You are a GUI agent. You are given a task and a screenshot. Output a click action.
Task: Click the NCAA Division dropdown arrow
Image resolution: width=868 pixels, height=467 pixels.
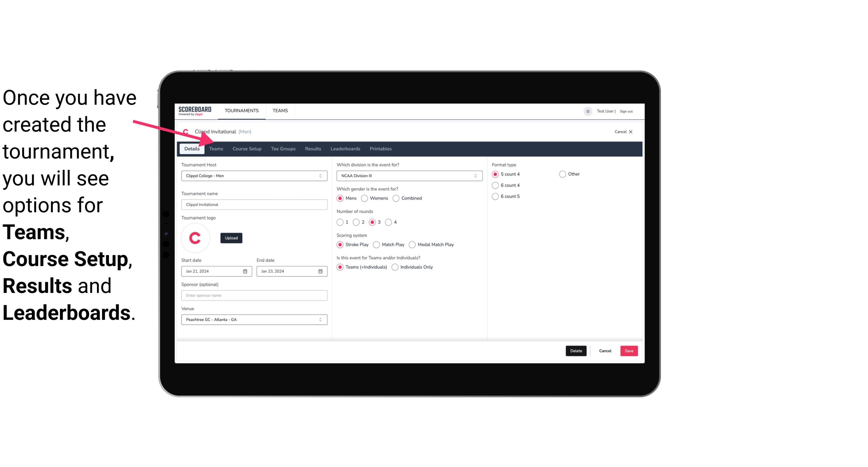(x=474, y=176)
